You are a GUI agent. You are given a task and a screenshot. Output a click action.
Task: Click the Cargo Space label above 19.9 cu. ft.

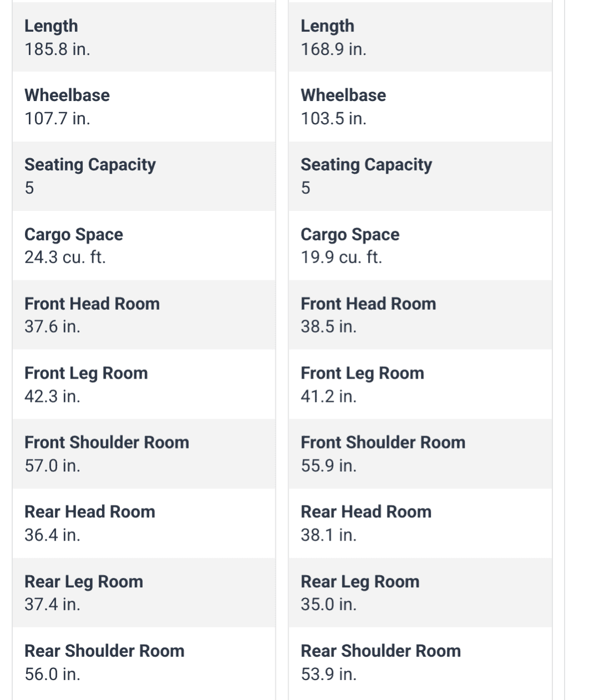[x=350, y=234]
